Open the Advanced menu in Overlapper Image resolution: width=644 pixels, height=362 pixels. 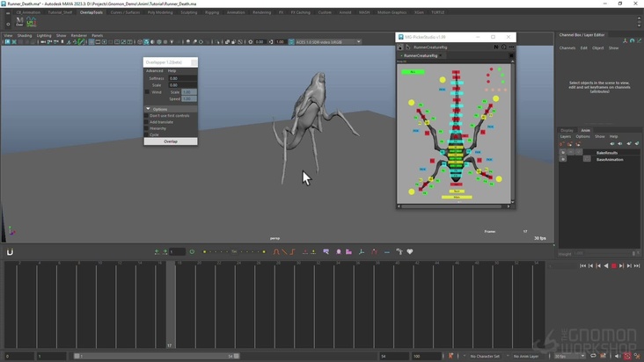[154, 71]
